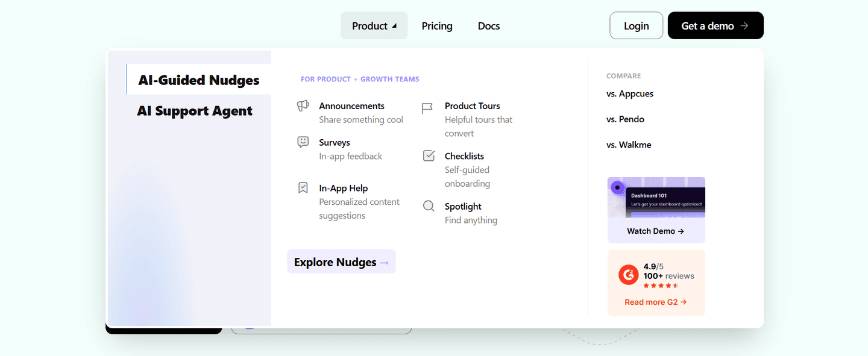Viewport: 868px width, 356px height.
Task: Click the Spotlight magnifier icon
Action: tap(429, 206)
